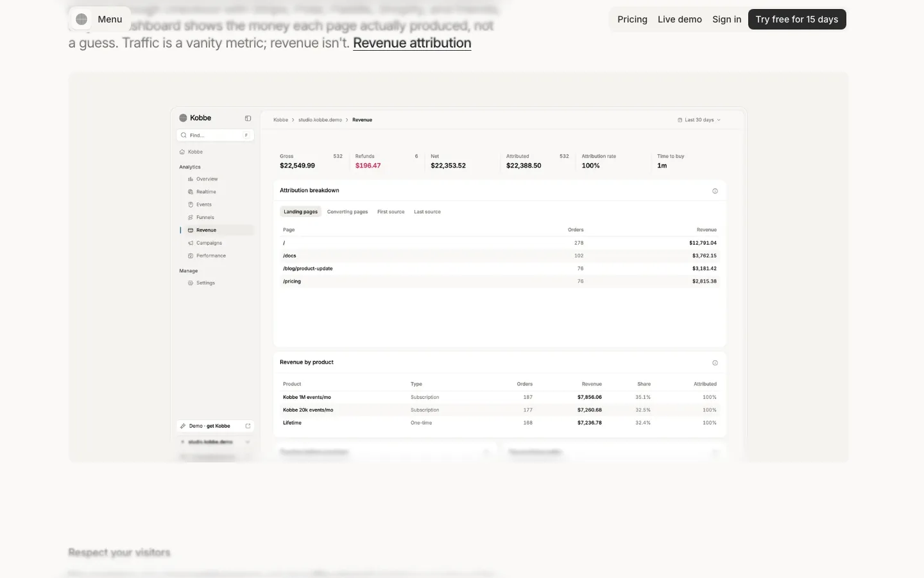Select the Events mouse icon
Image resolution: width=924 pixels, height=578 pixels.
pyautogui.click(x=191, y=205)
